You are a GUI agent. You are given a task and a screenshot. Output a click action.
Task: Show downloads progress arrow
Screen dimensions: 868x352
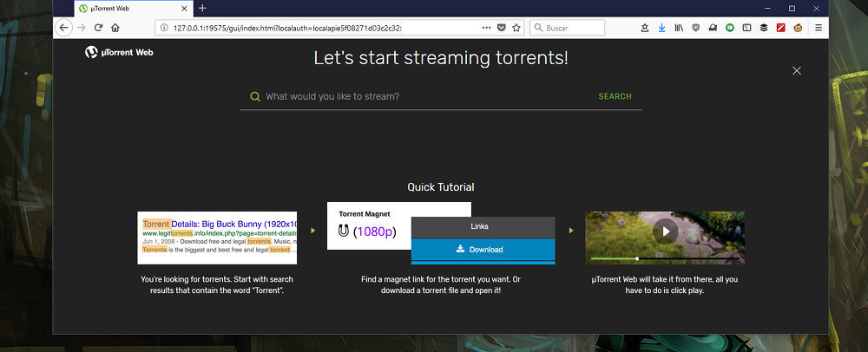tap(661, 28)
